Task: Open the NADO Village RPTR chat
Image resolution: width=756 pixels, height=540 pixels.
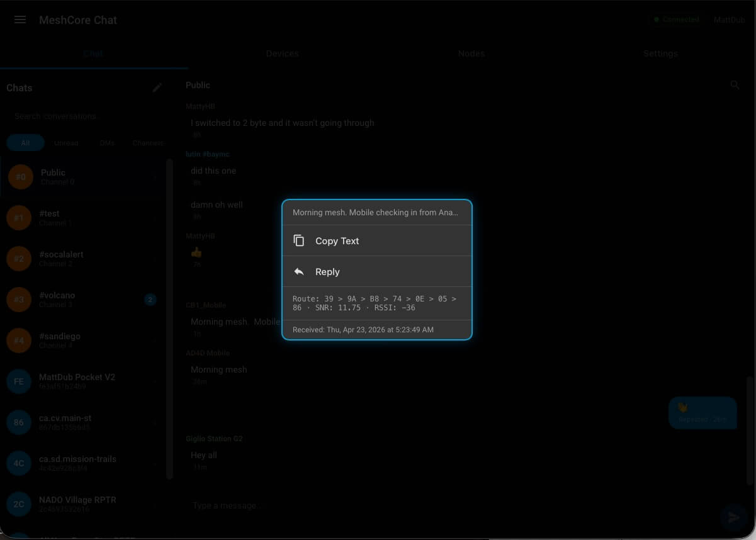Action: click(x=82, y=504)
